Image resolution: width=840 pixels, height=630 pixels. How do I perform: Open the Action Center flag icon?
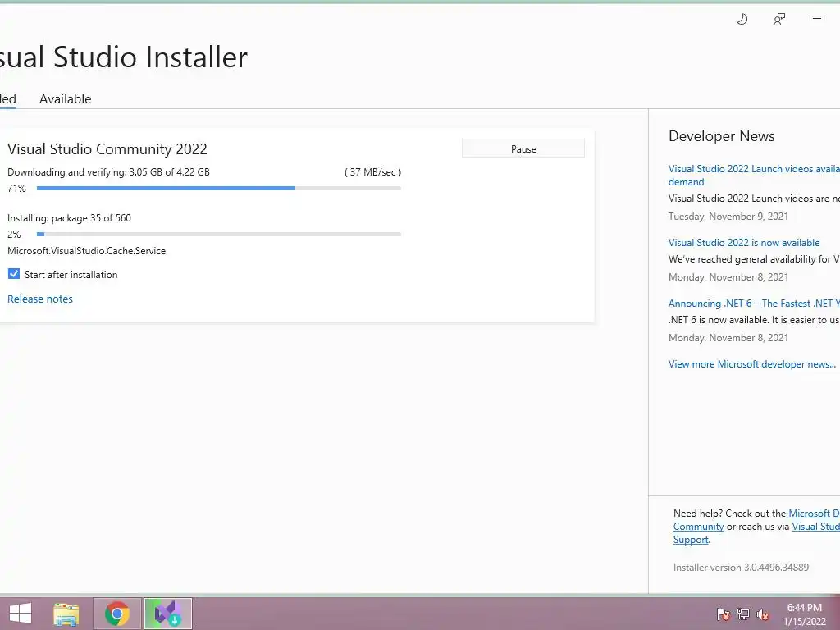click(724, 614)
